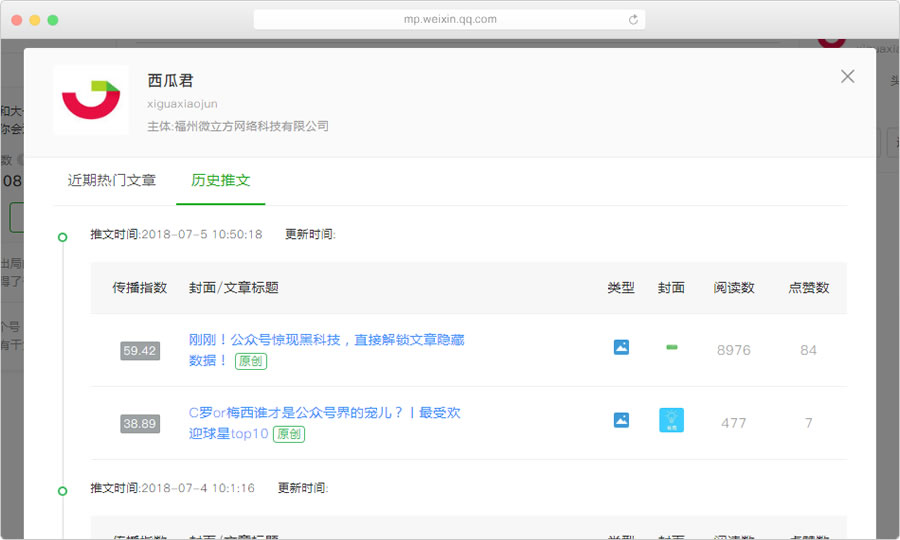Click the 原创 tag on the first article
This screenshot has height=540, width=900.
coord(251,361)
